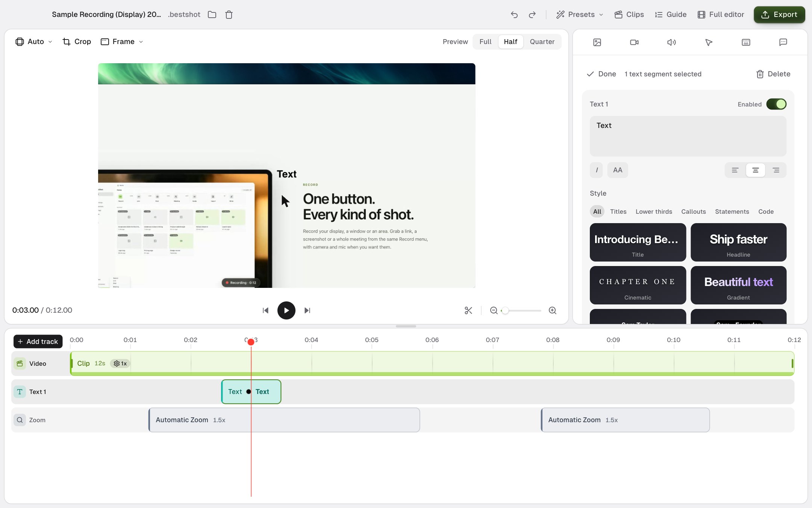Choose the Beautiful text Gradient style

point(738,285)
